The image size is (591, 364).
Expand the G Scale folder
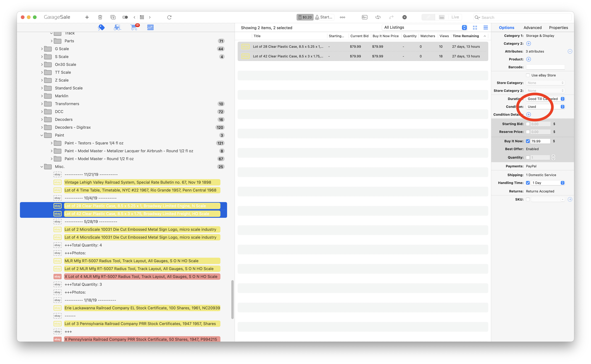tap(42, 49)
